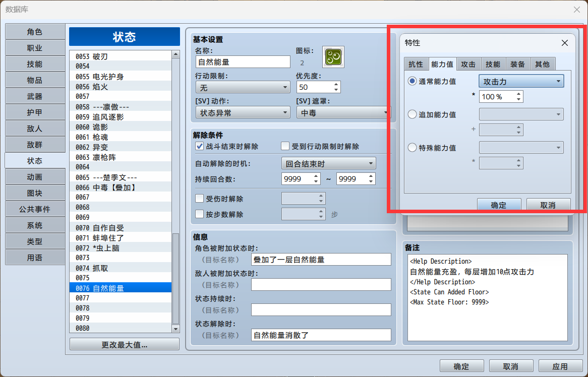Confirm the 特性 dialog with 确定
Image resolution: width=588 pixels, height=377 pixels.
(x=499, y=205)
